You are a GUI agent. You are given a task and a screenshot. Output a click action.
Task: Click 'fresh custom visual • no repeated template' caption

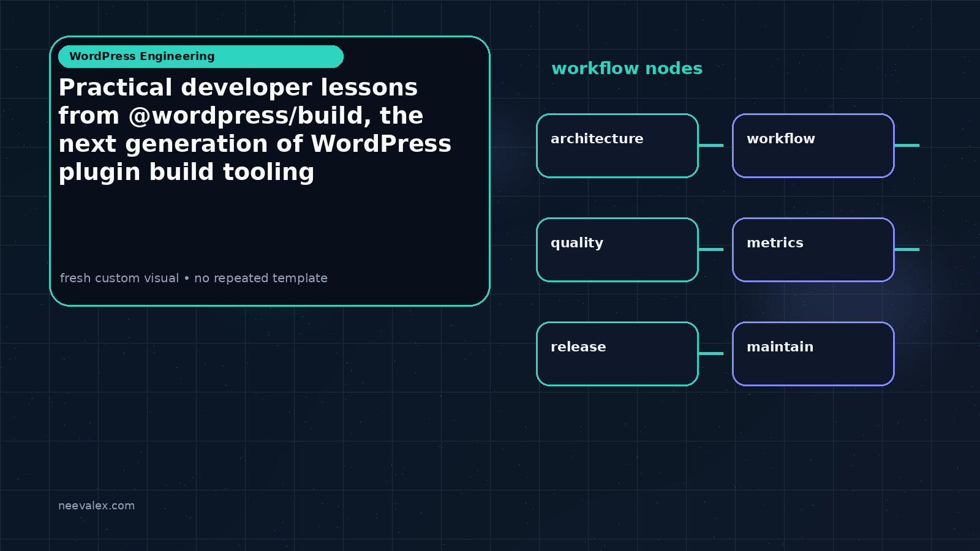(x=194, y=278)
